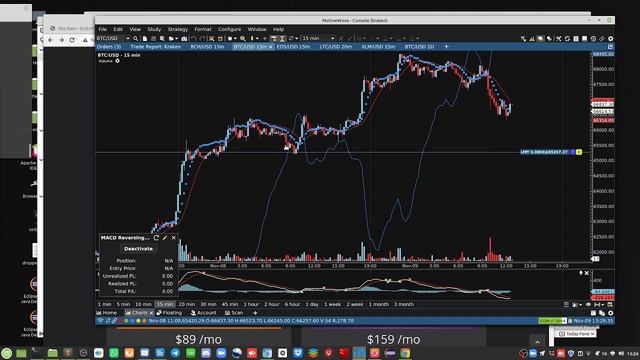Switch to the BCH/USD 15m tab
The width and height of the screenshot is (640, 360).
point(207,47)
